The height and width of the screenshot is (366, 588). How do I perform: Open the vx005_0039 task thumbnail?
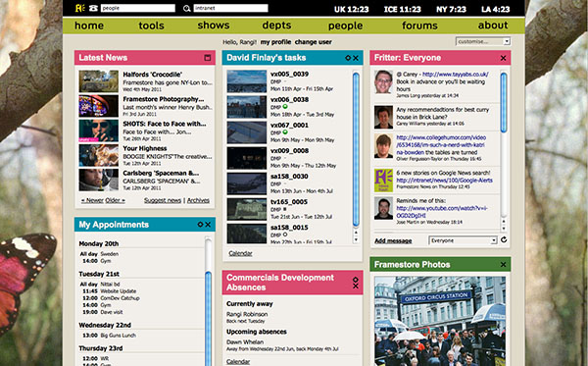pyautogui.click(x=246, y=81)
